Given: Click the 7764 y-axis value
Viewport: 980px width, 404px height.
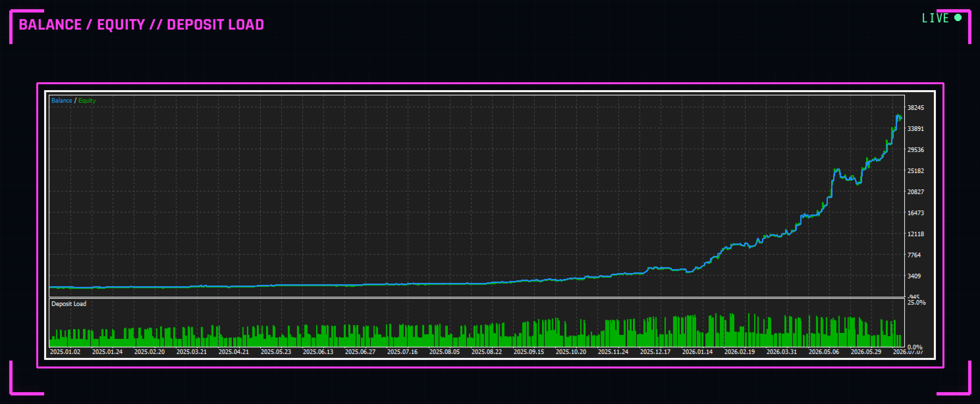Looking at the screenshot, I should tap(914, 255).
